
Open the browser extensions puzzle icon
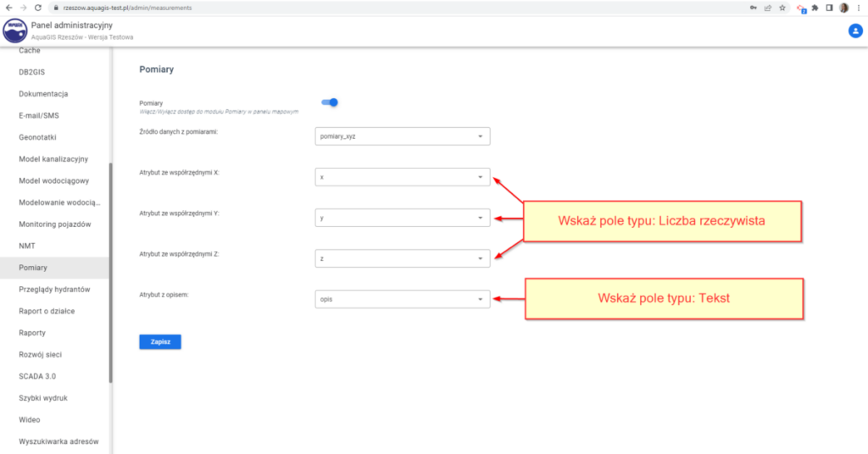815,8
